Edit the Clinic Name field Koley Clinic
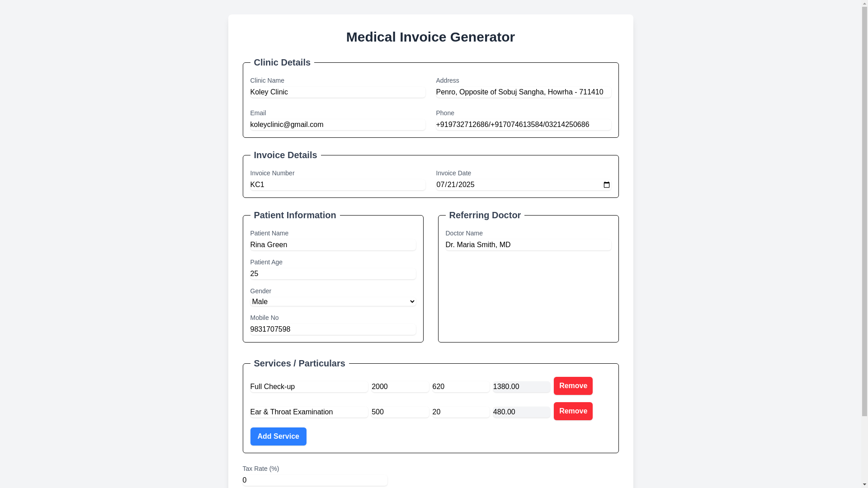Viewport: 868px width, 488px height. point(338,92)
